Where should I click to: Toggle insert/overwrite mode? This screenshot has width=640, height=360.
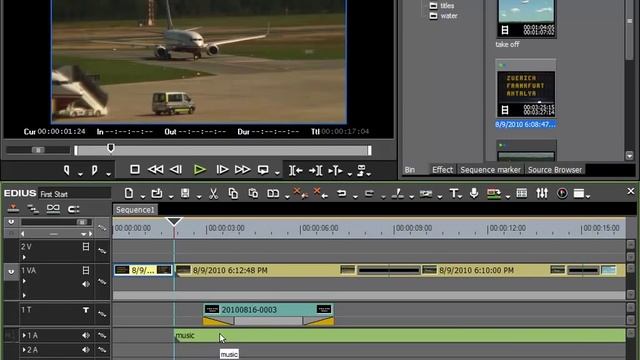[13, 209]
